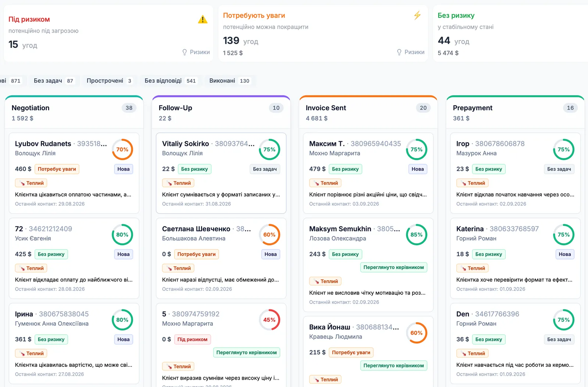The image size is (588, 387).
Task: Open the Светлана Шевченко deal title
Action: [x=196, y=229]
